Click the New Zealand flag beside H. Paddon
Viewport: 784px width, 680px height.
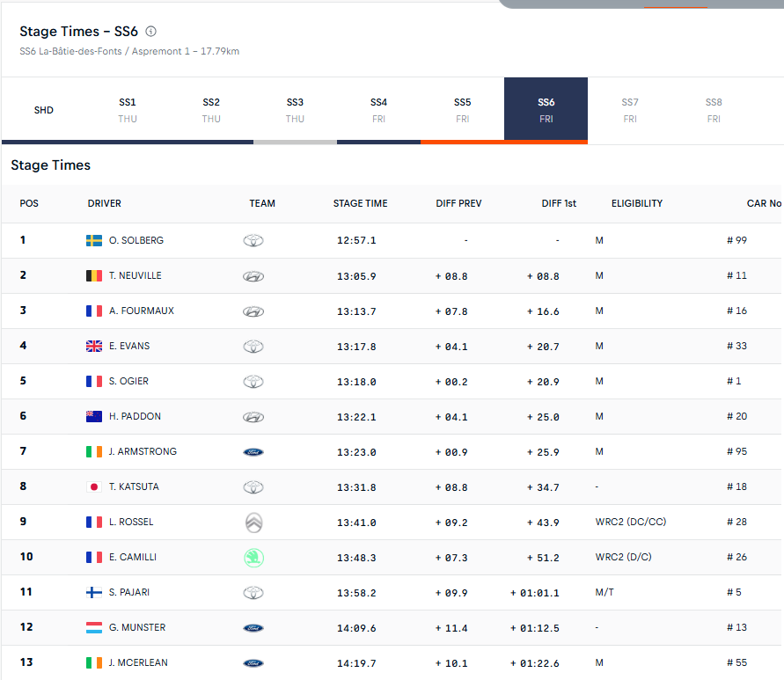(94, 416)
